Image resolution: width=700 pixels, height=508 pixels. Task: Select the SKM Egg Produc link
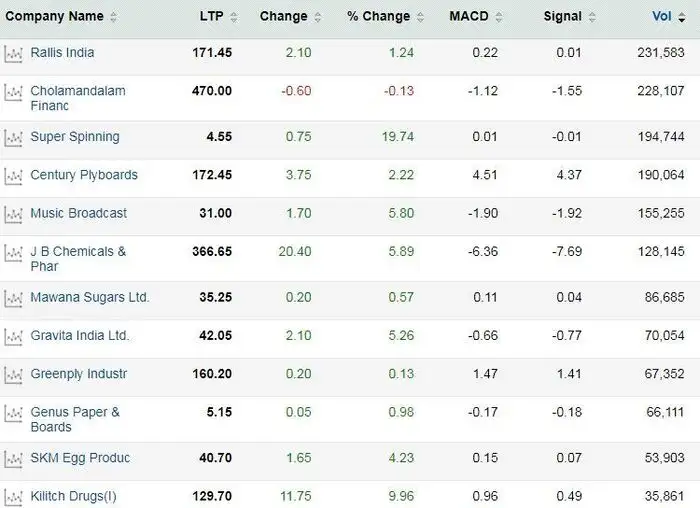click(x=80, y=458)
